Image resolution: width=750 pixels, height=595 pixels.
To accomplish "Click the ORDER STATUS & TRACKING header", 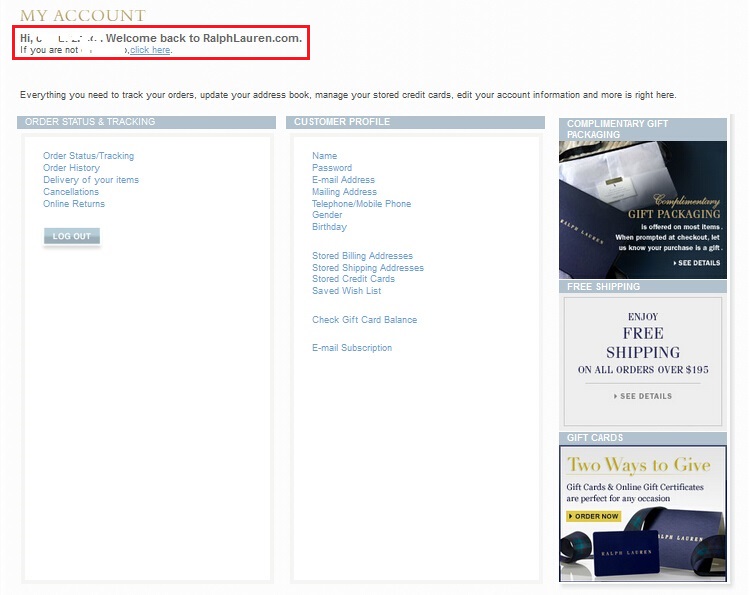I will (x=146, y=122).
